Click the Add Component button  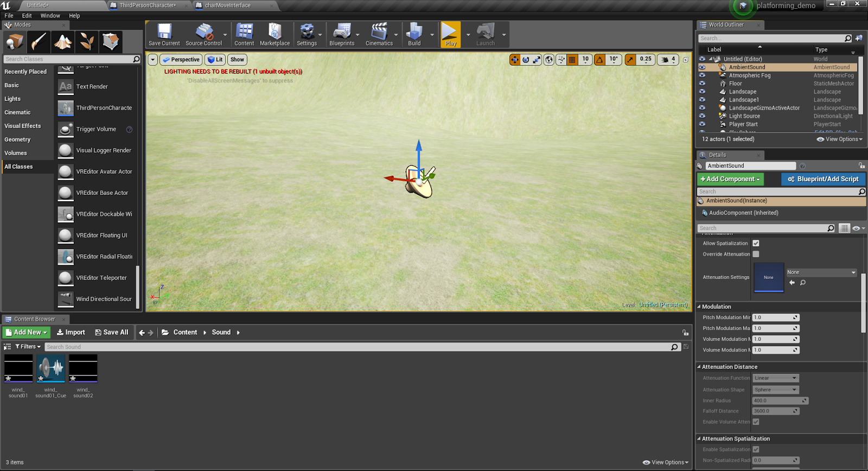click(731, 179)
